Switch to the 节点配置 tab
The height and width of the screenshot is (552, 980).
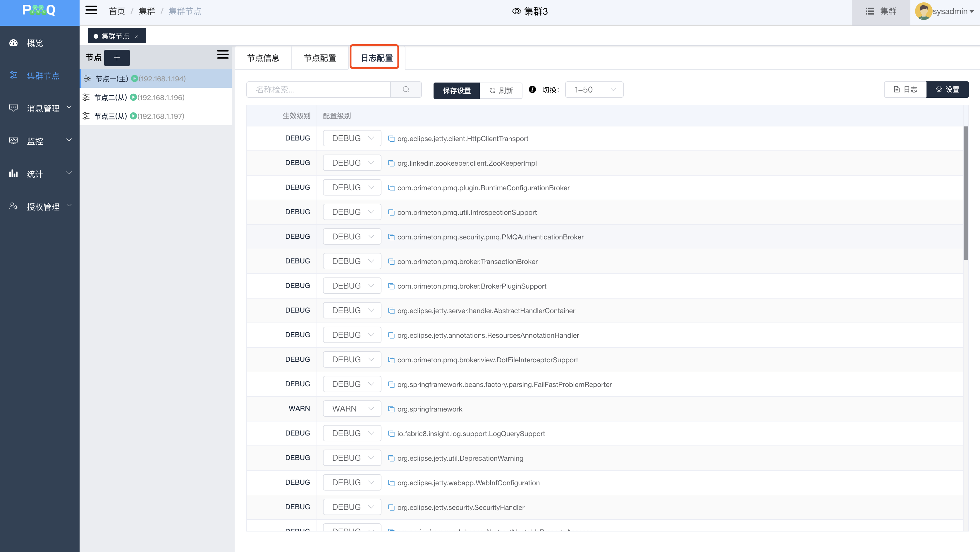pyautogui.click(x=320, y=58)
